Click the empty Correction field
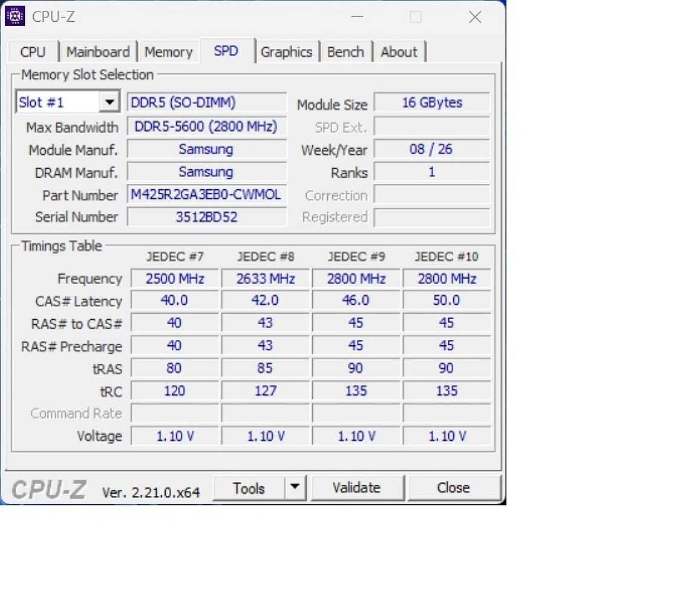This screenshot has height=604, width=700. [432, 195]
